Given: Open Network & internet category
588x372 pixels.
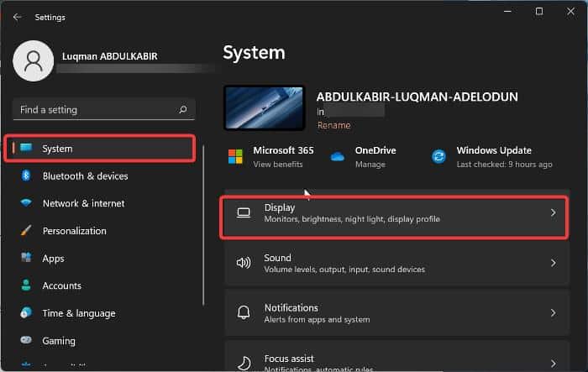Looking at the screenshot, I should pyautogui.click(x=100, y=203).
